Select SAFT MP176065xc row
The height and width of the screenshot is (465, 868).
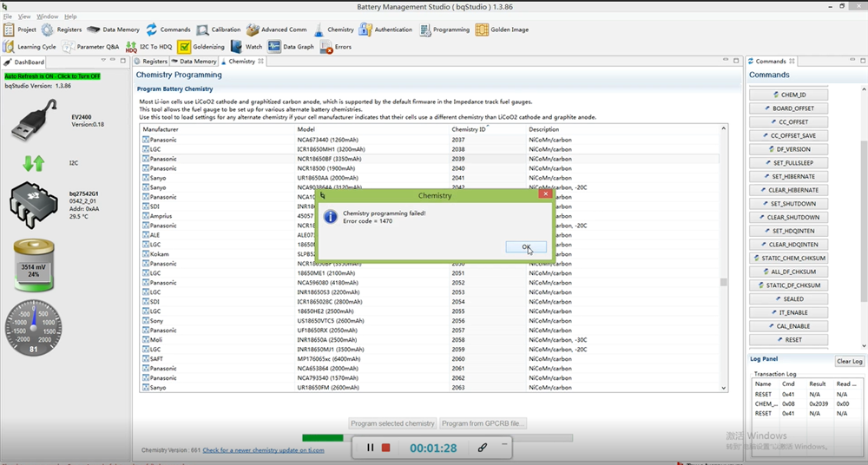tap(431, 358)
